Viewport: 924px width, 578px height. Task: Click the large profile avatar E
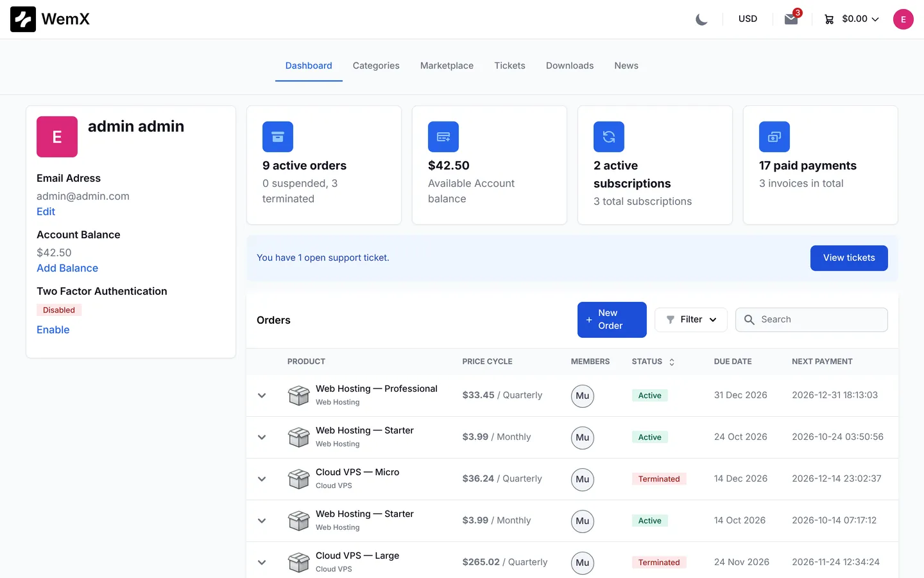57,137
